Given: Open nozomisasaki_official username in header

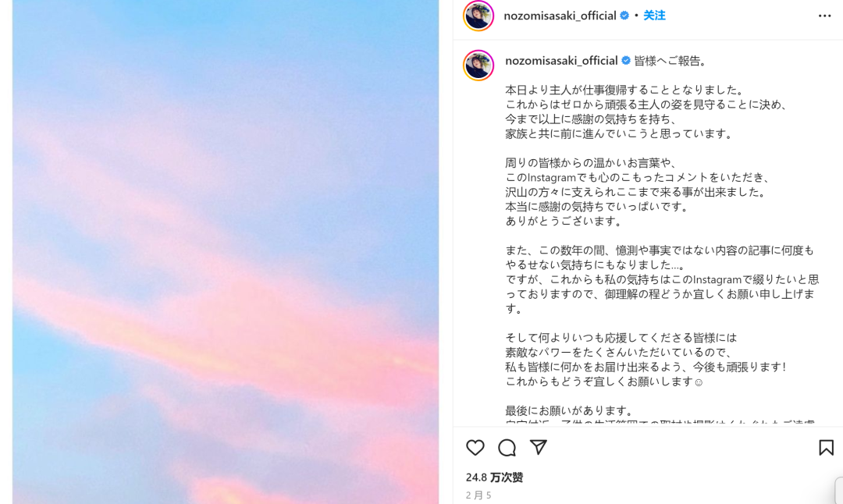Looking at the screenshot, I should 560,16.
